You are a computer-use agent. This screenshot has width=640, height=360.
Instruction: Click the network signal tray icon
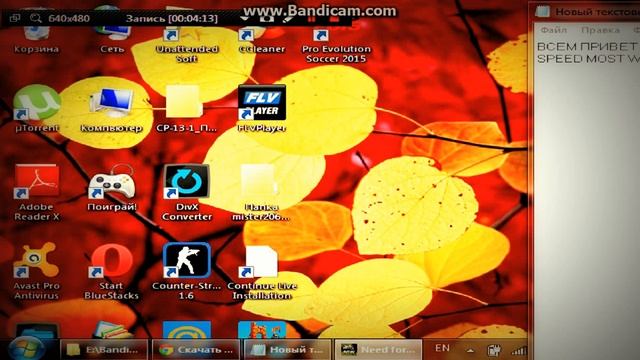[x=519, y=350]
